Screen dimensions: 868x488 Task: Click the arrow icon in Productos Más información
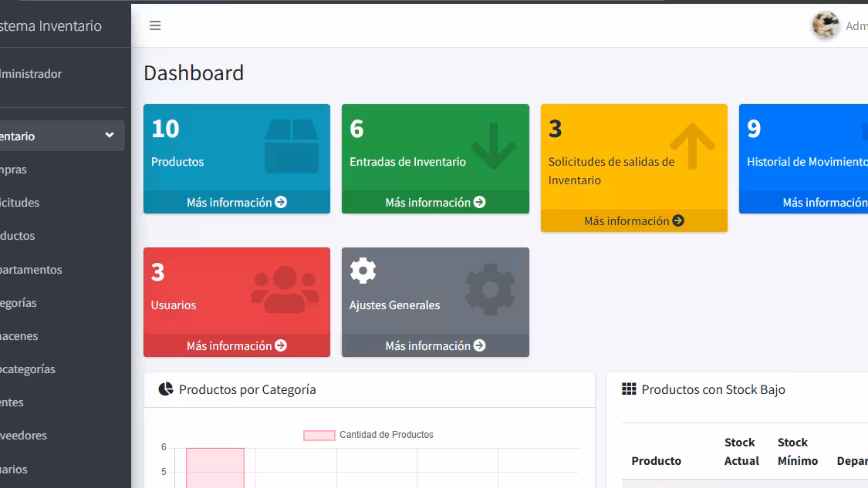point(281,203)
